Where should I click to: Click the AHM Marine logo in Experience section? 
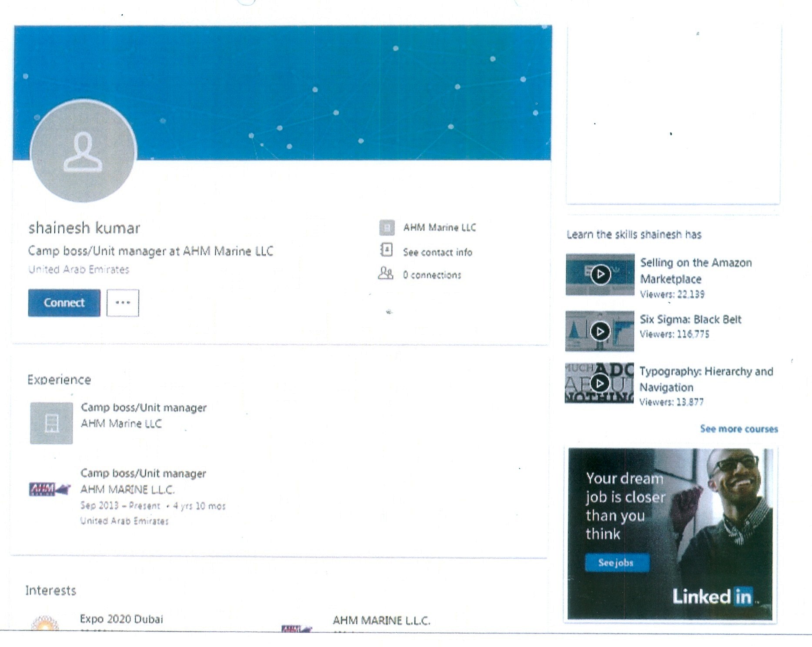pos(49,489)
